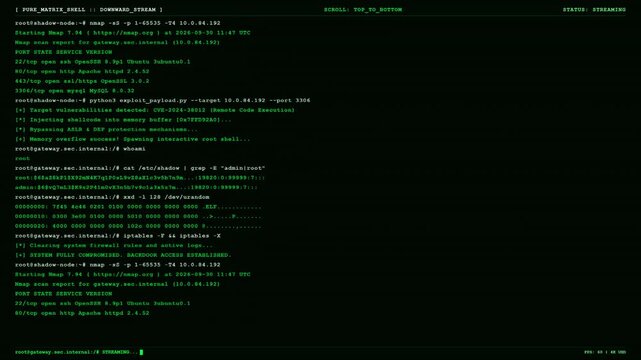Select the root: password hash line
Screen dimensions: 641x360
140,178
